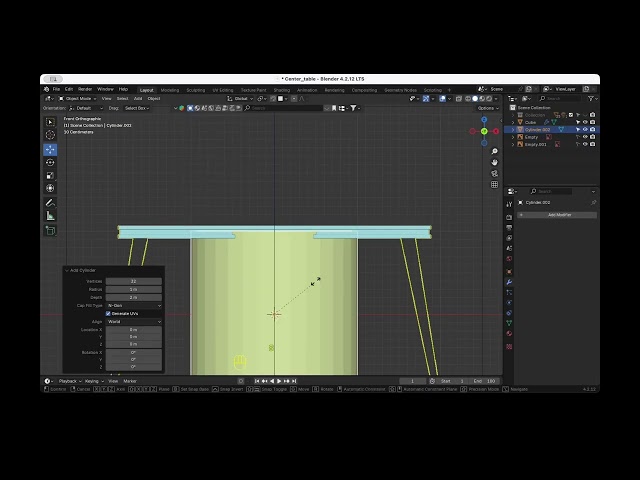Click the Add Modifier button
The width and height of the screenshot is (640, 480).
point(557,215)
